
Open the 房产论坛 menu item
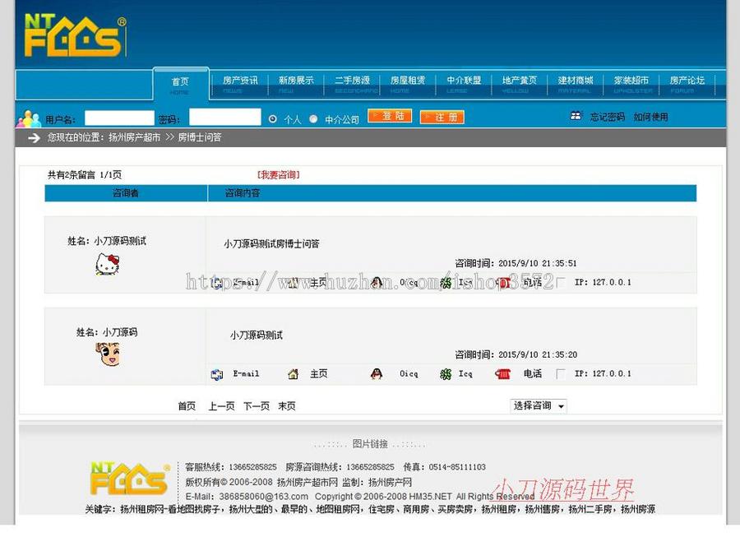tap(687, 83)
